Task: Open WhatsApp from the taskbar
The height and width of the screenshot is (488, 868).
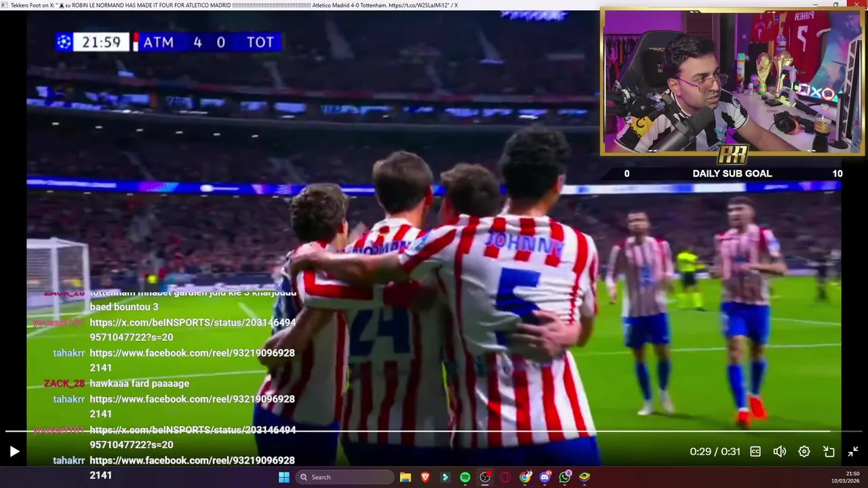Action: point(565,477)
